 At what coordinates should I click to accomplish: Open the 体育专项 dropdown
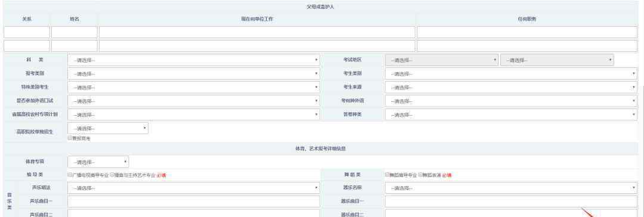click(98, 162)
